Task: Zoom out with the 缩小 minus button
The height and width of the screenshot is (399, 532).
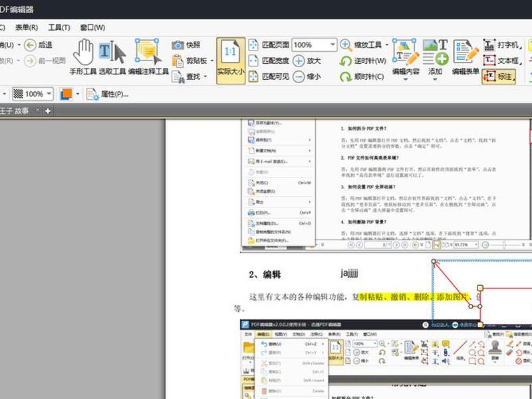Action: [307, 76]
